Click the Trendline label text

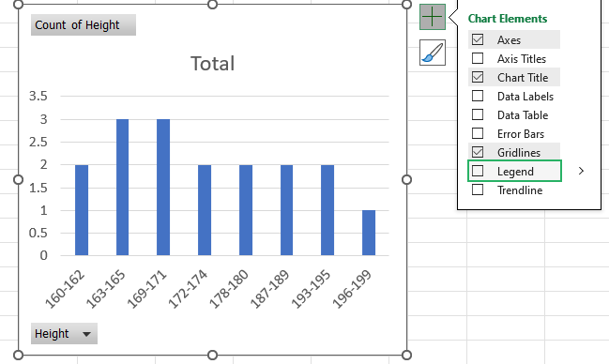(520, 190)
